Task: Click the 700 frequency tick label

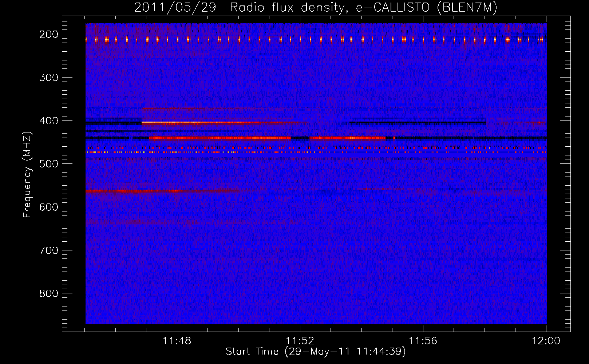Action: (x=49, y=250)
